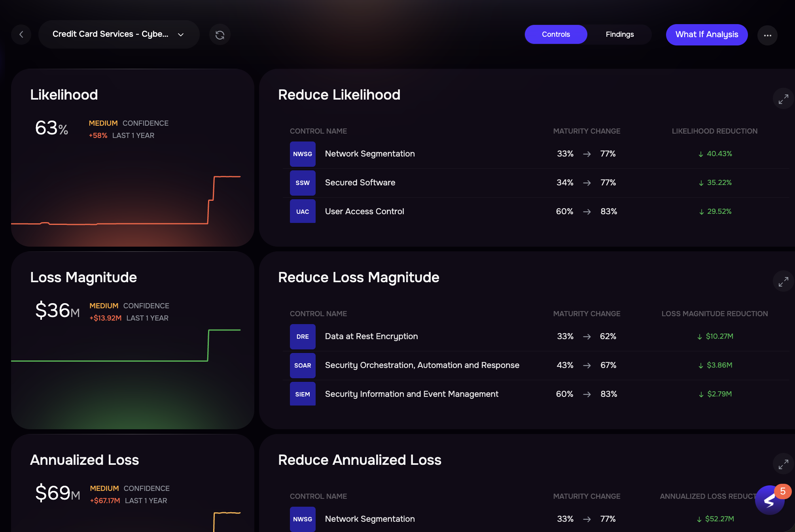
Task: Open the three-dots more options menu
Action: (767, 35)
